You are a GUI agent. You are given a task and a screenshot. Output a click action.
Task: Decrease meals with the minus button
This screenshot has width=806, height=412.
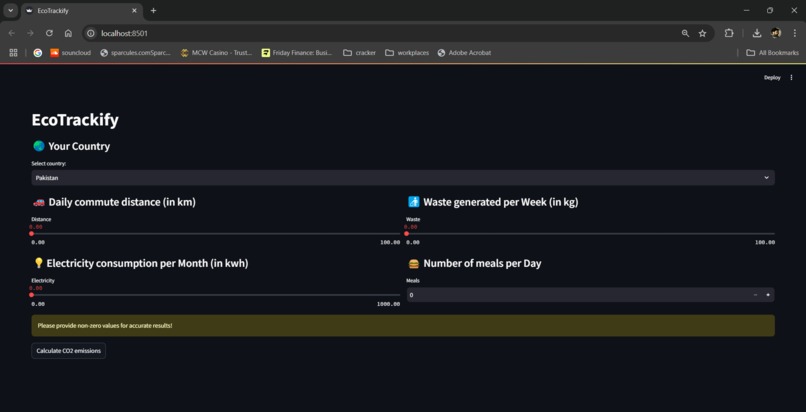point(755,295)
